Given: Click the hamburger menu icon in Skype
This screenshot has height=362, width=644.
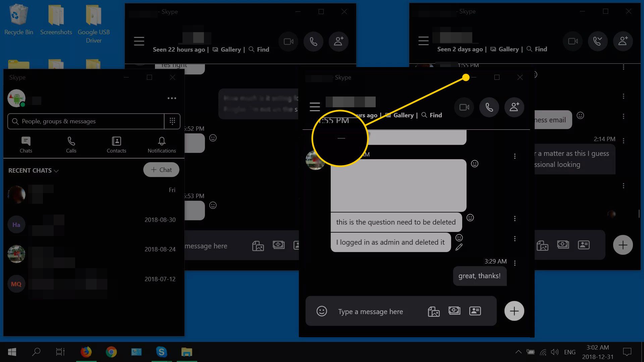Looking at the screenshot, I should click(315, 107).
